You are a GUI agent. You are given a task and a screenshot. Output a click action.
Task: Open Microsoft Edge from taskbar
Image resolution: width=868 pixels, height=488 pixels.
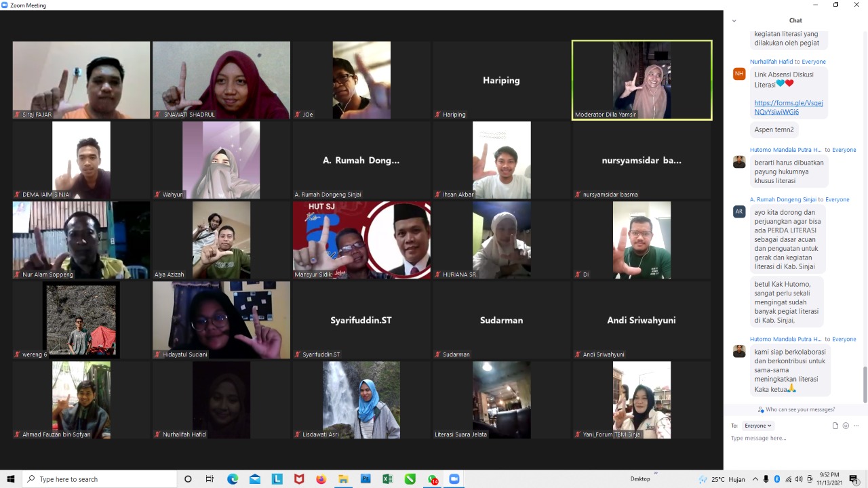[x=233, y=479]
